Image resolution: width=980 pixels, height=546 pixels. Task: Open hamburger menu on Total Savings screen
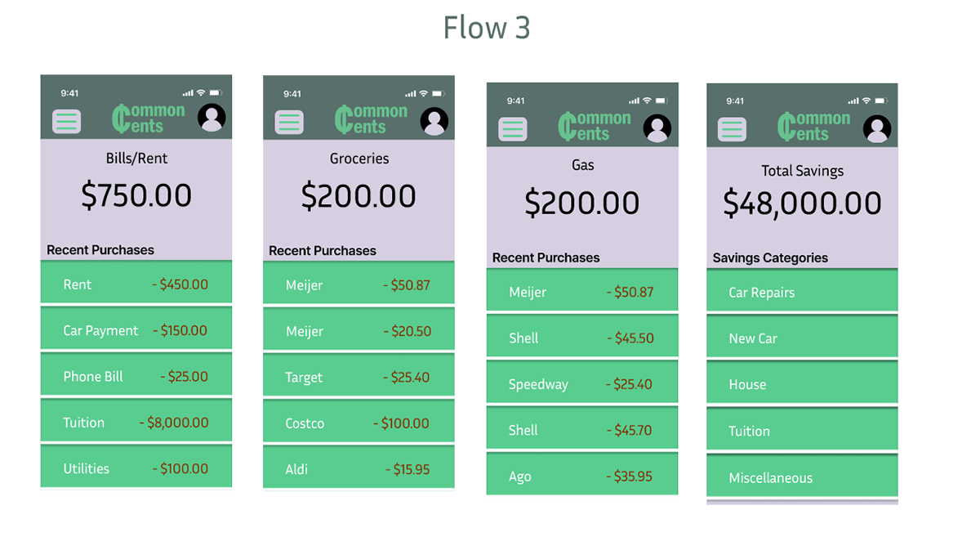pos(733,128)
